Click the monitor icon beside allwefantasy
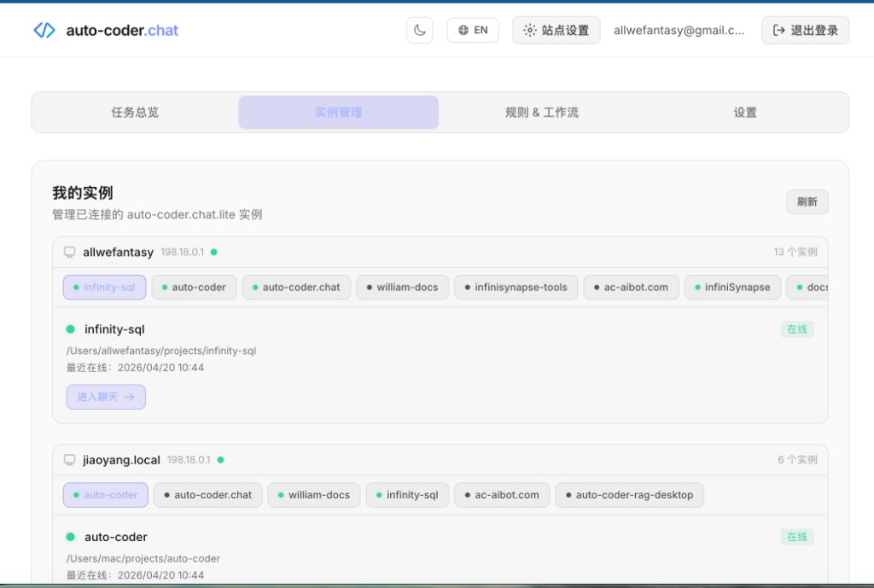 click(x=70, y=252)
